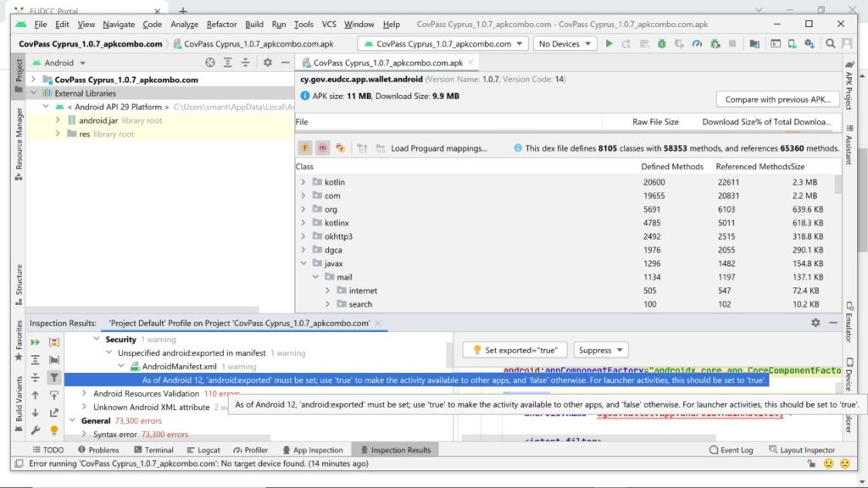Click Load Proguard mappings

tap(439, 148)
